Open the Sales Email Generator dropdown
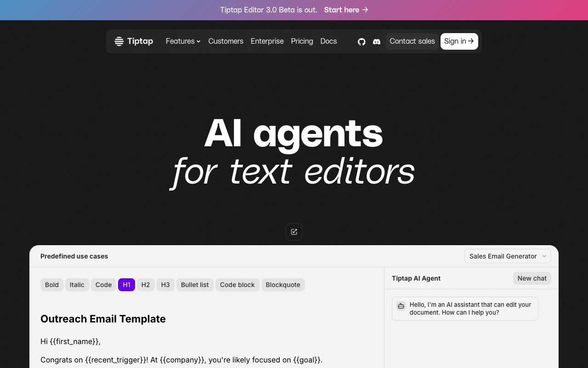 508,256
